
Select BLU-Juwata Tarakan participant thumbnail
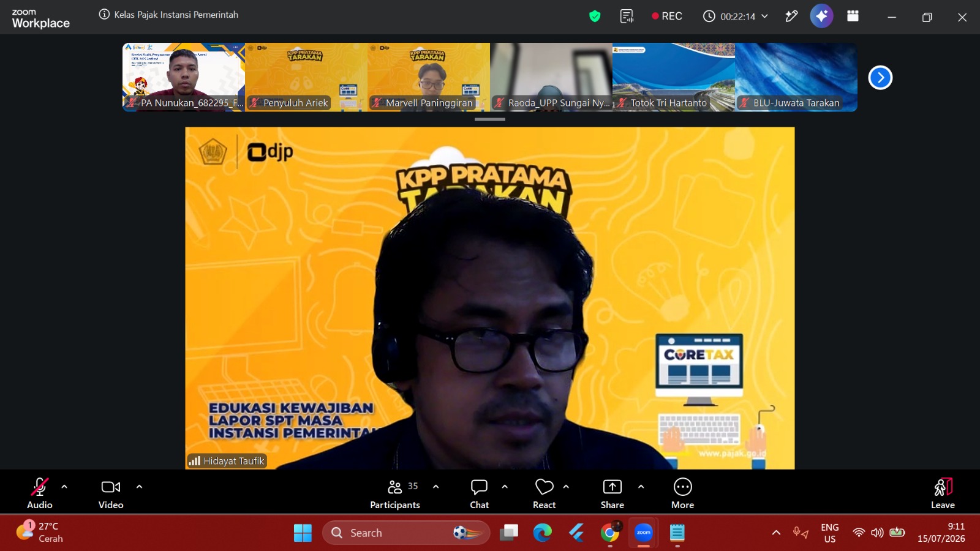point(796,77)
